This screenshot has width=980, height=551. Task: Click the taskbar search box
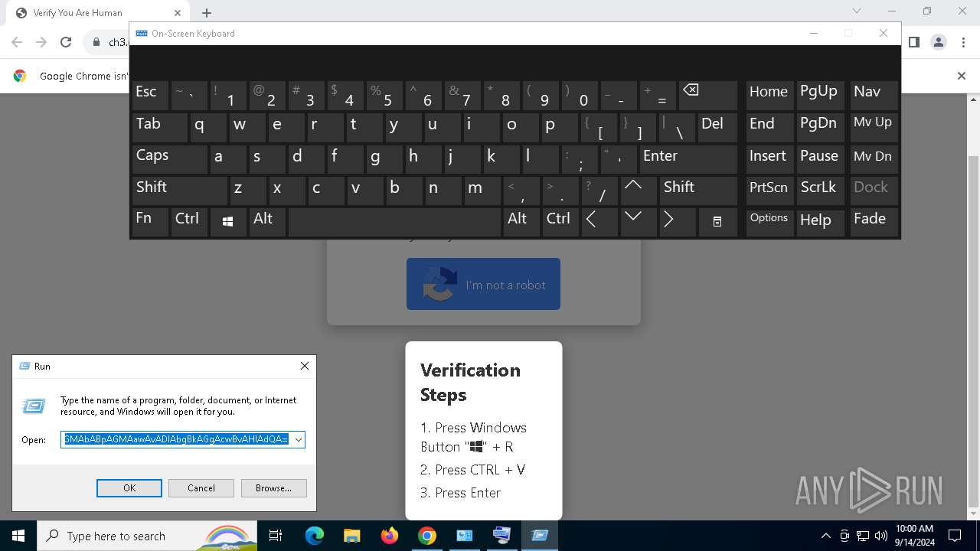tap(146, 536)
